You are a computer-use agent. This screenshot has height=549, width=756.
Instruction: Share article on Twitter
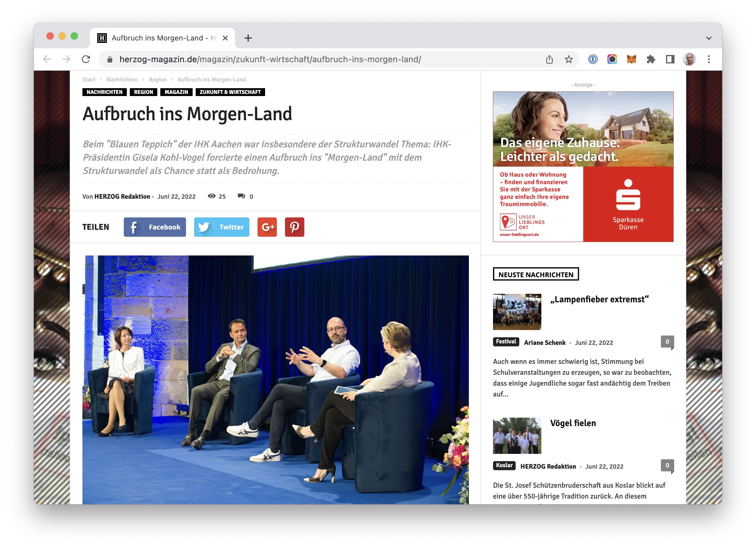coord(221,227)
